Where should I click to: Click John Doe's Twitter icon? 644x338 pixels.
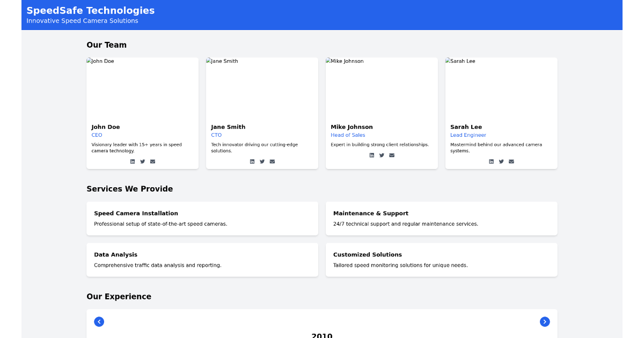pyautogui.click(x=142, y=161)
